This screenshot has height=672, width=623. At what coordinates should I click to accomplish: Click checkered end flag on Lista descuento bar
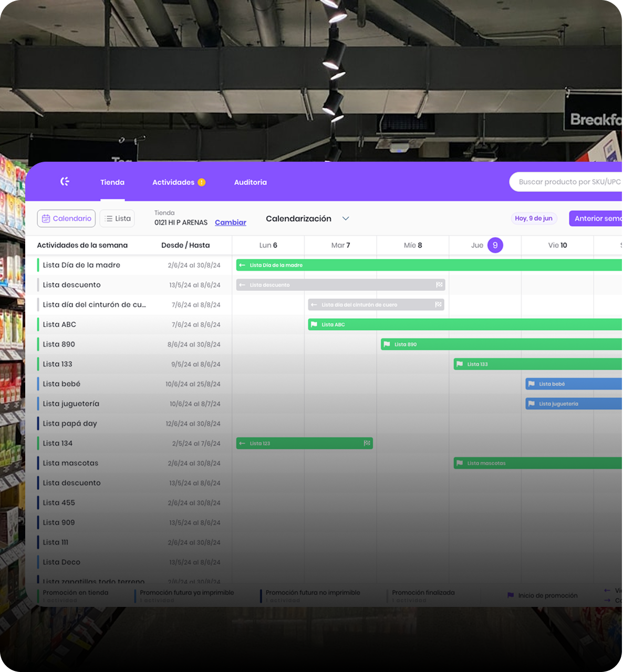pyautogui.click(x=439, y=285)
